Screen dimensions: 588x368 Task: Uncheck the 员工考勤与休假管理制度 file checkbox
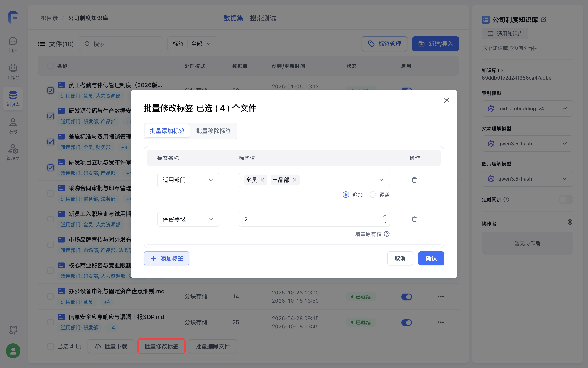click(51, 90)
